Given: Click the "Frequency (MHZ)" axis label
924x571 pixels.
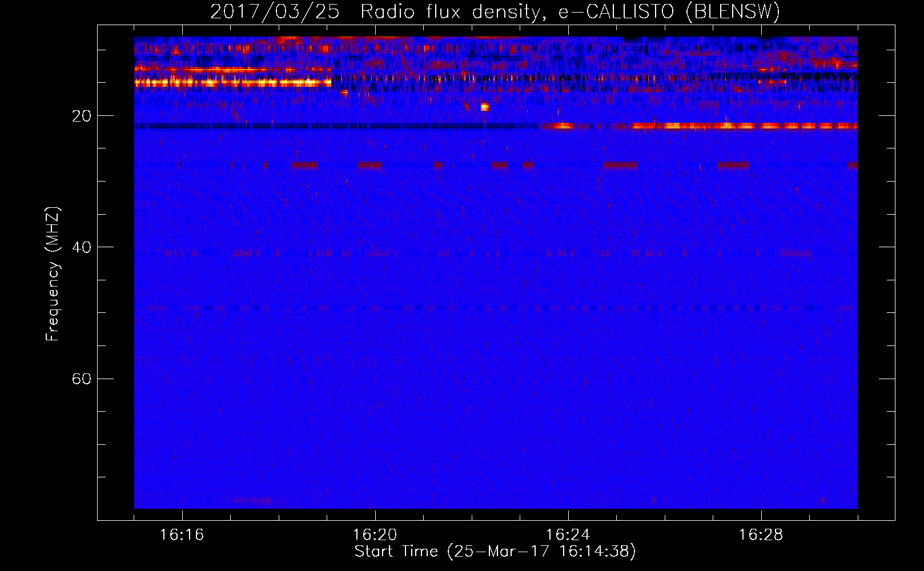Looking at the screenshot, I should coord(53,274).
